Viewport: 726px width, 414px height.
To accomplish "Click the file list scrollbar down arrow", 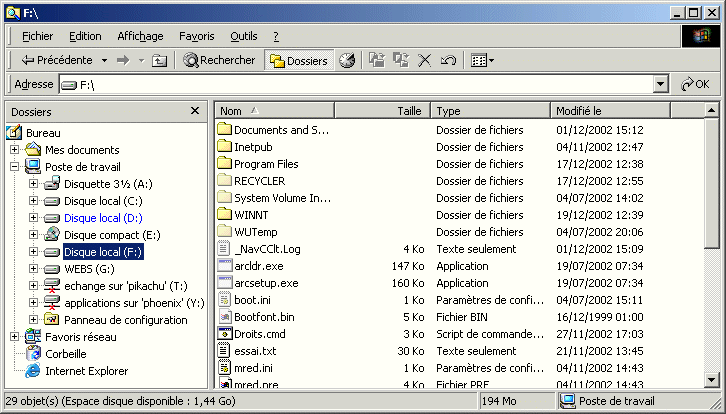I will coord(711,379).
